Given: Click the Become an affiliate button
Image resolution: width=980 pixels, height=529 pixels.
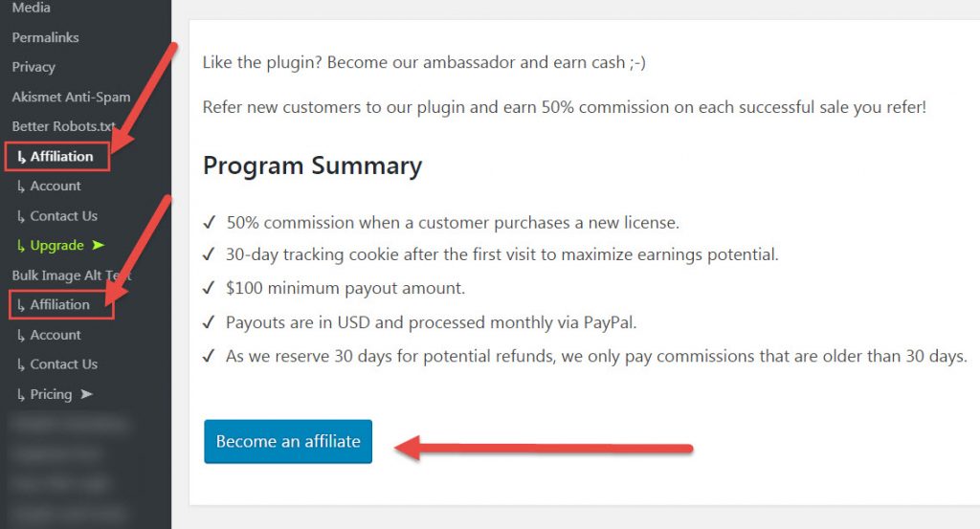Looking at the screenshot, I should (287, 442).
